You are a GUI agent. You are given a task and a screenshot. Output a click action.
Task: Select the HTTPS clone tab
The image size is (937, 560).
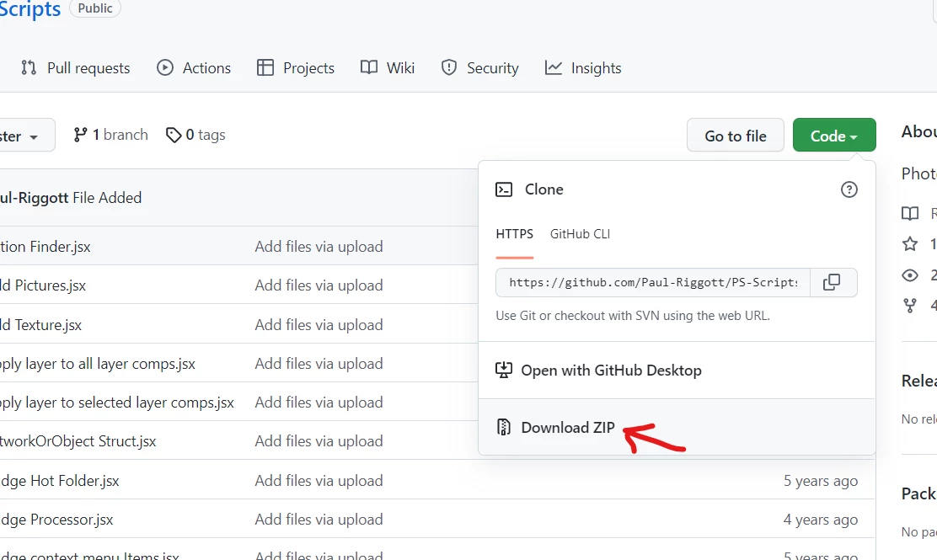point(515,234)
